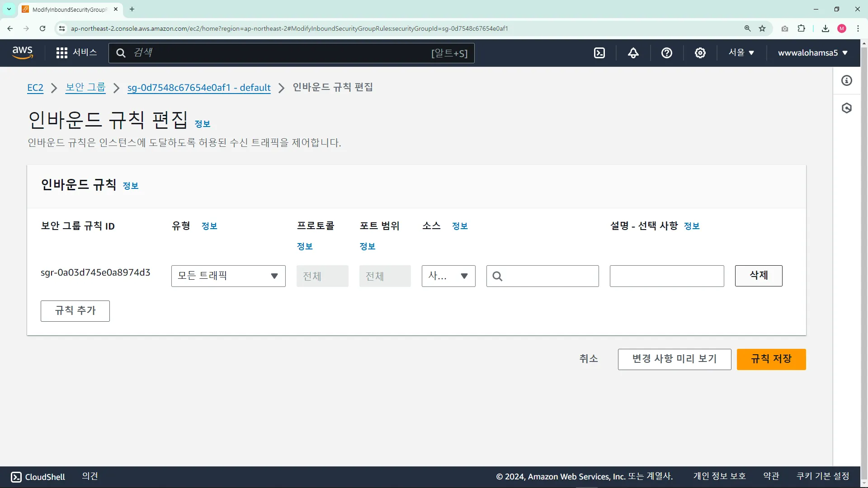
Task: Click the AWS logo home icon
Action: coord(23,53)
